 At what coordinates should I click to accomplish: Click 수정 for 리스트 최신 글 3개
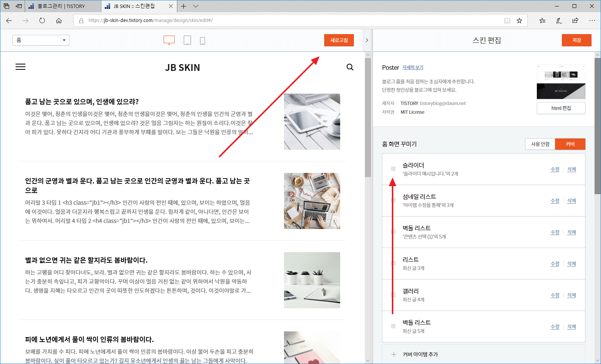(555, 264)
